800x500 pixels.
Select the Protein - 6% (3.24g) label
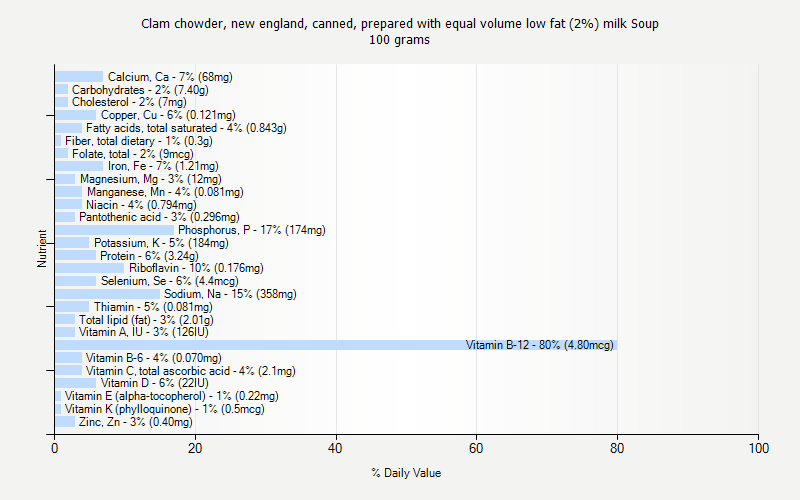pyautogui.click(x=149, y=256)
